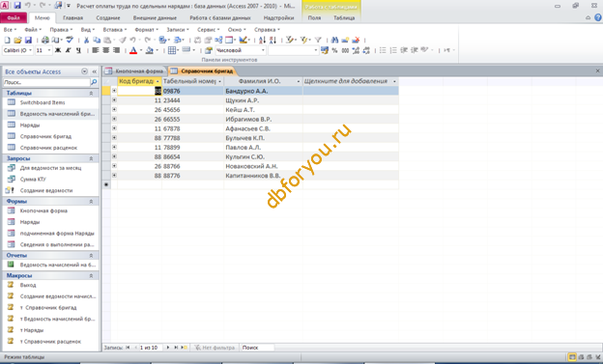This screenshot has width=603, height=364.
Task: Switch to the Кнопочная форма document tab
Action: [x=135, y=71]
